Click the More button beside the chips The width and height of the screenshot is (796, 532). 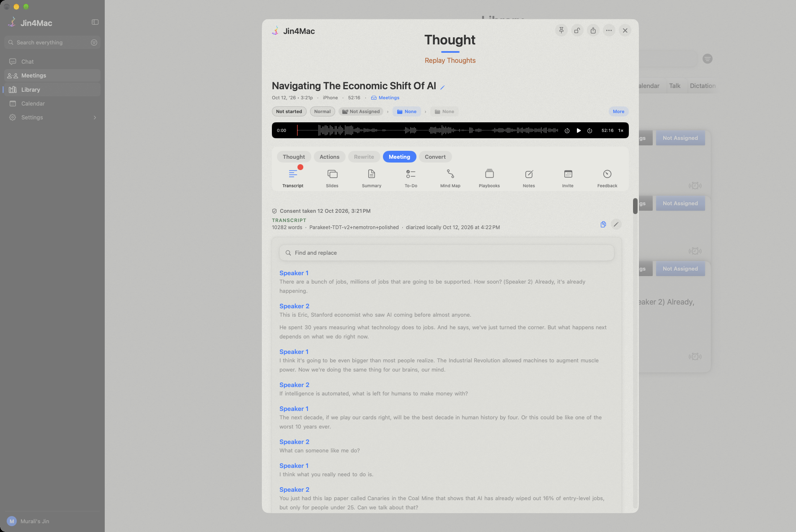(x=618, y=111)
